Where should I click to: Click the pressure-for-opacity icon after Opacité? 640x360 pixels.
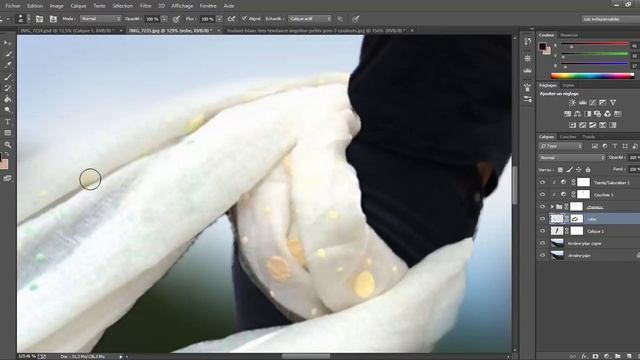click(176, 19)
